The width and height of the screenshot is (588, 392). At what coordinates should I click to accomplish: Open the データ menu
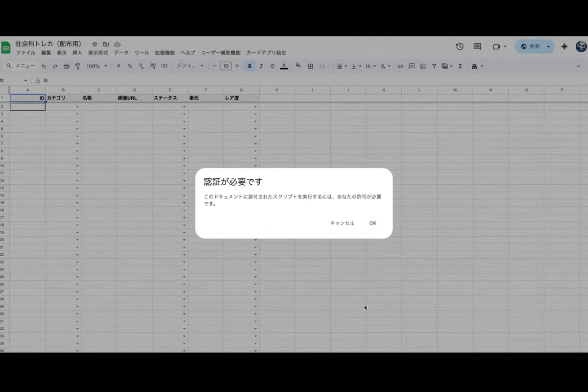coord(121,53)
